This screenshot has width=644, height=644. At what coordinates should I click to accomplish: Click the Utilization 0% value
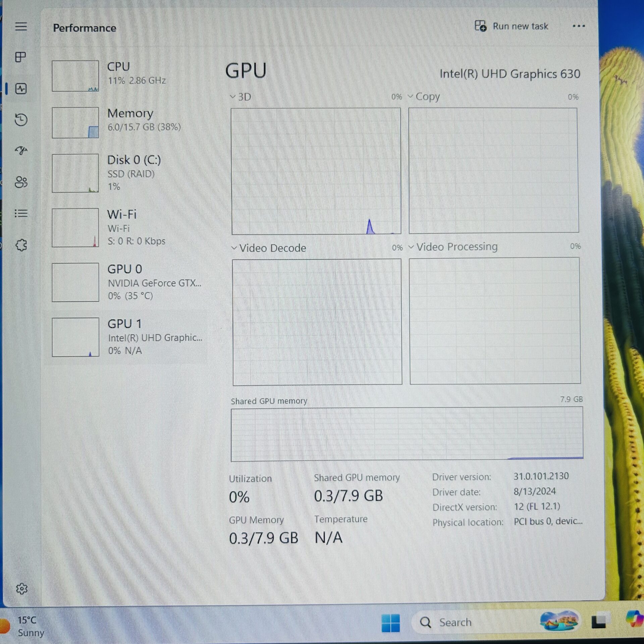click(239, 497)
